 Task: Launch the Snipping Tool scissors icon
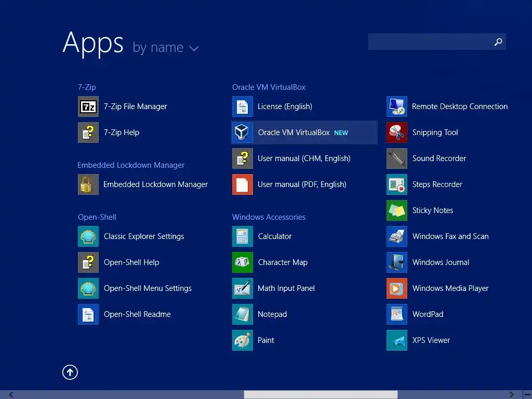tap(397, 132)
